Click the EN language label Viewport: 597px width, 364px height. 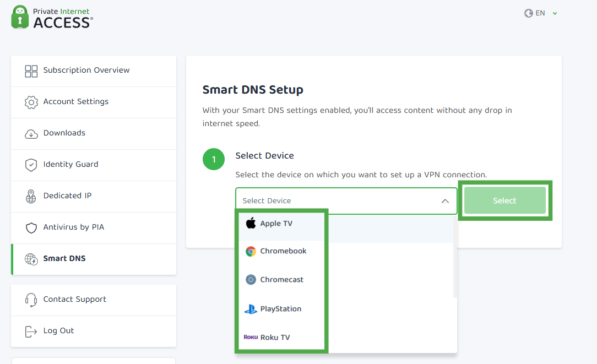click(x=540, y=13)
